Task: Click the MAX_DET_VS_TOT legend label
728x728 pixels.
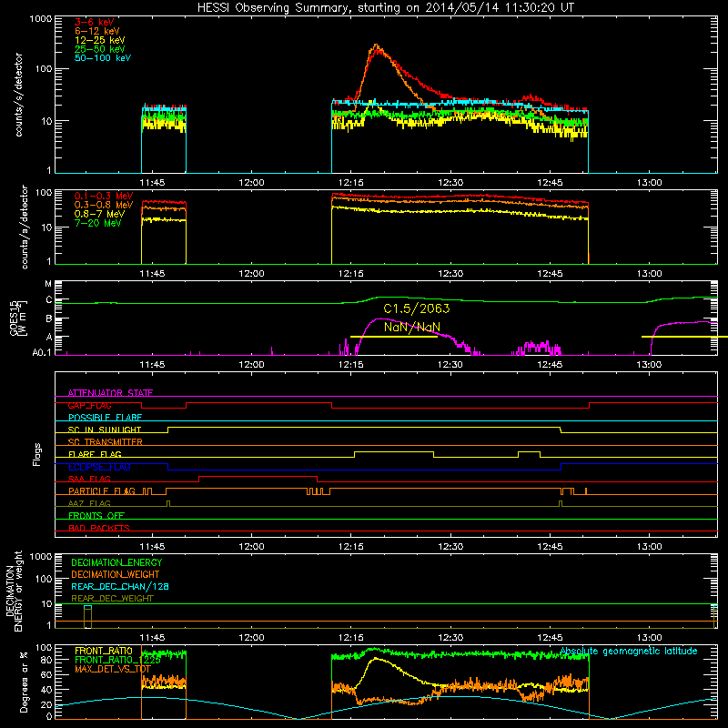Action: tap(113, 669)
